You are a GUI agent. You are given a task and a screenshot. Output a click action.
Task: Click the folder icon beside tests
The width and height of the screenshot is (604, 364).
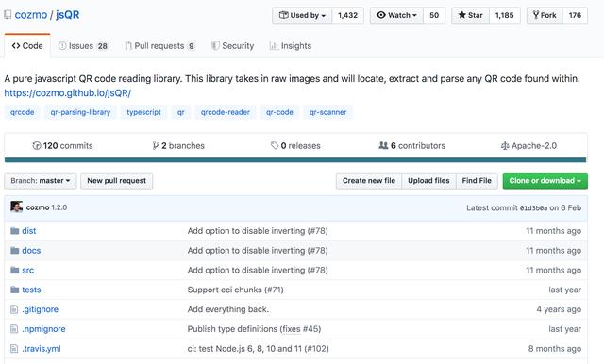[15, 290]
